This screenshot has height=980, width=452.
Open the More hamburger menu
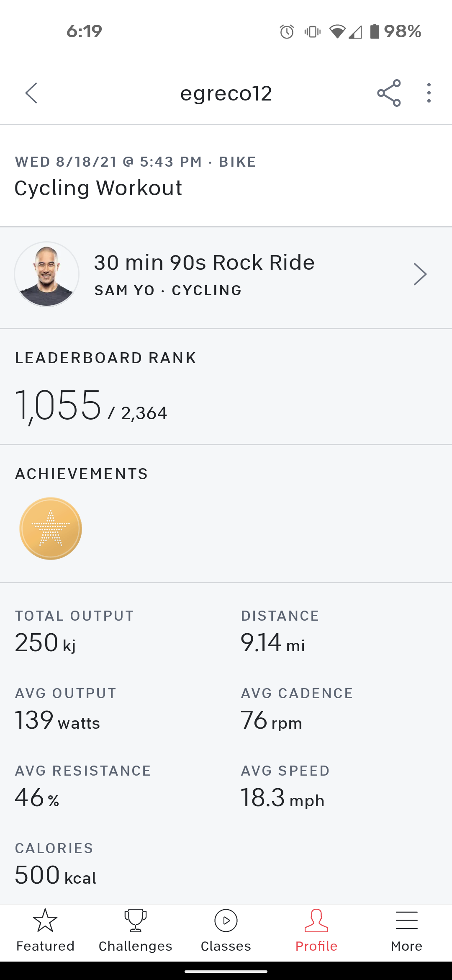(406, 921)
